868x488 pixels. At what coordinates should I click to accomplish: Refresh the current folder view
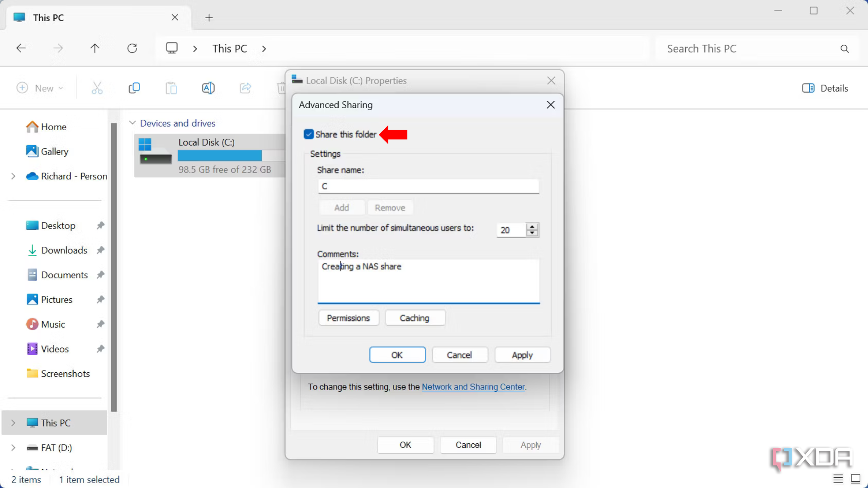click(132, 48)
